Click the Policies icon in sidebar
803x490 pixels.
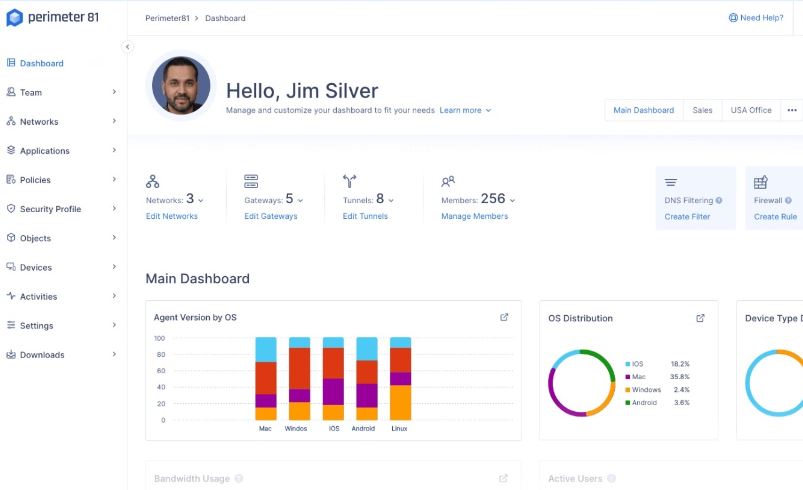point(11,180)
